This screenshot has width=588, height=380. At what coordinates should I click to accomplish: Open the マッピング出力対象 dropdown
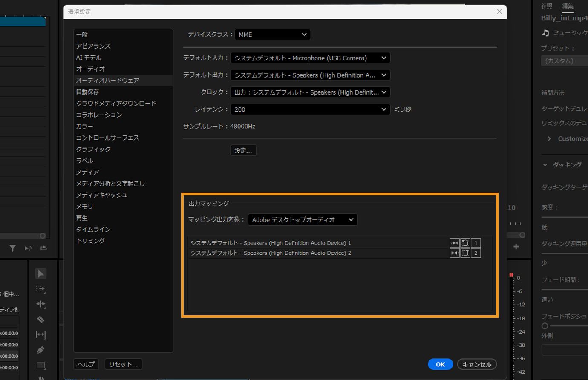[303, 220]
